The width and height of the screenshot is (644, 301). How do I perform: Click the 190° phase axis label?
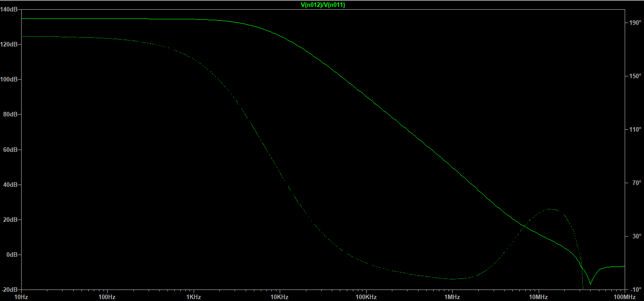(x=636, y=23)
